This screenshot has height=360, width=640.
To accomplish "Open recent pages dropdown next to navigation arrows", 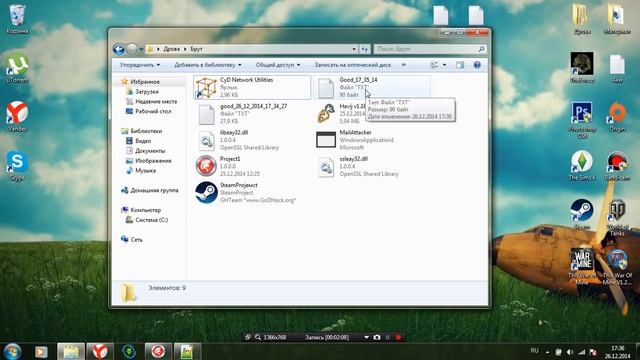I will click(141, 49).
